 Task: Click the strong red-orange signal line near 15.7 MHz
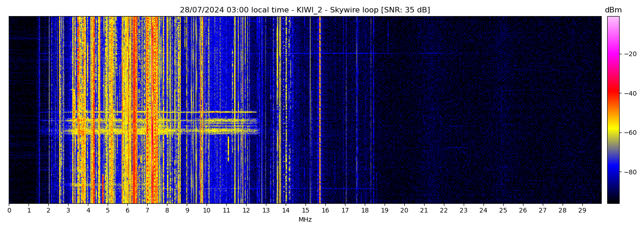[x=320, y=110]
